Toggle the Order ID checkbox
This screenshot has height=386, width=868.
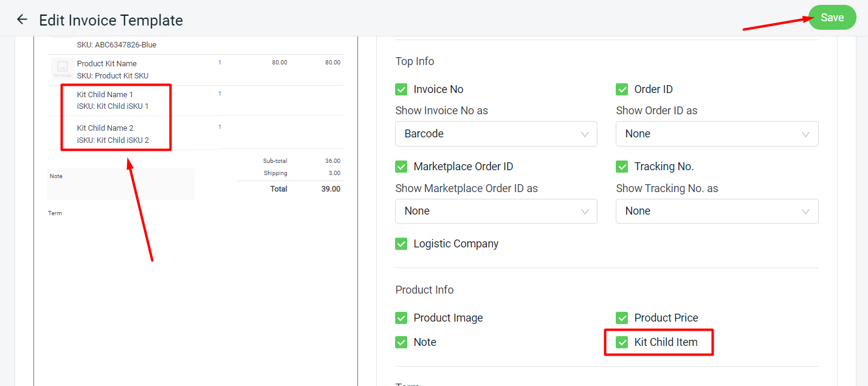(622, 89)
